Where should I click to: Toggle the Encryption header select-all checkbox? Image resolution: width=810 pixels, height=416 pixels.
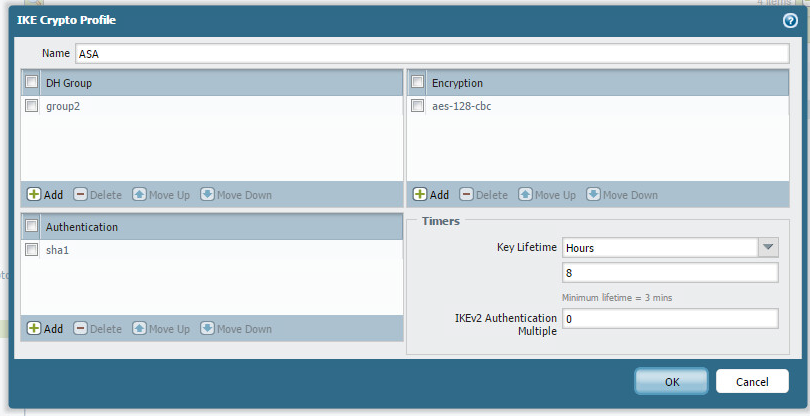click(x=418, y=83)
